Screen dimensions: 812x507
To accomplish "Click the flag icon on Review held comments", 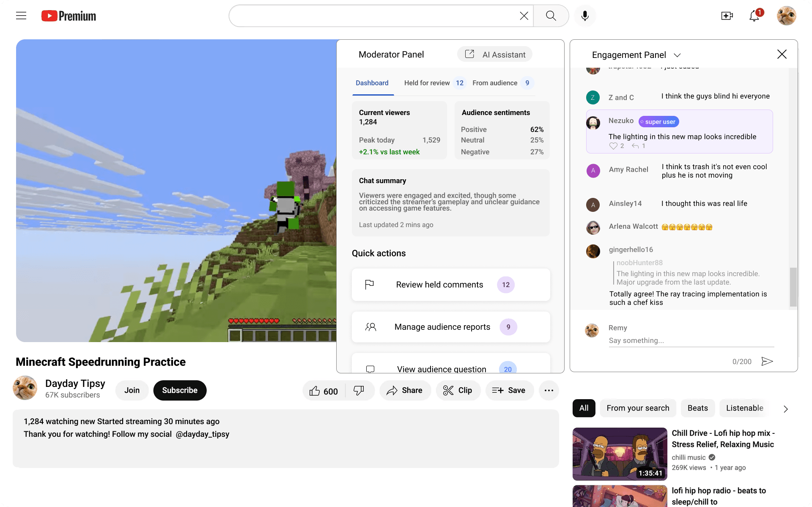I will 369,285.
